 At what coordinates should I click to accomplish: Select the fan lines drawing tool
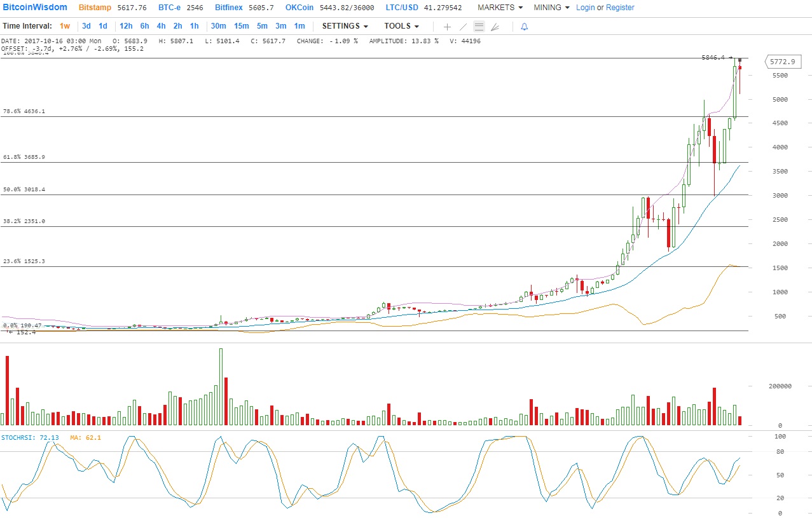pos(495,27)
